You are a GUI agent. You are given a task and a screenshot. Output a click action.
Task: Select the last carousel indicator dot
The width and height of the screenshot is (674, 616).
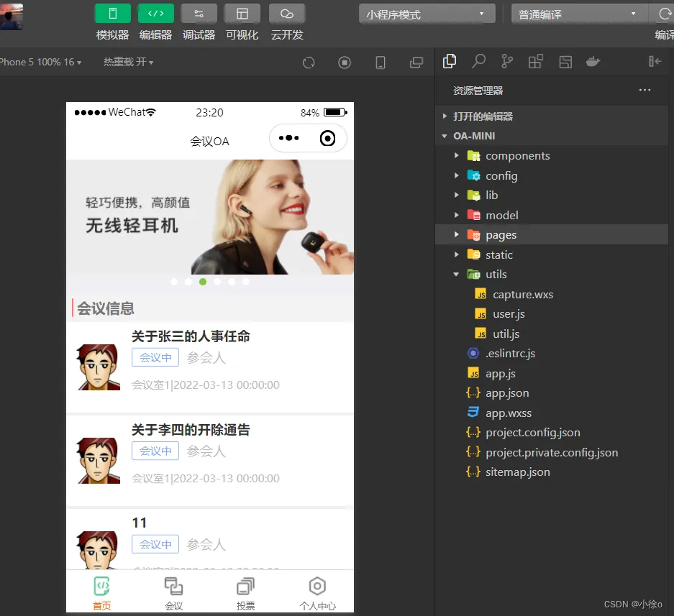tap(246, 282)
